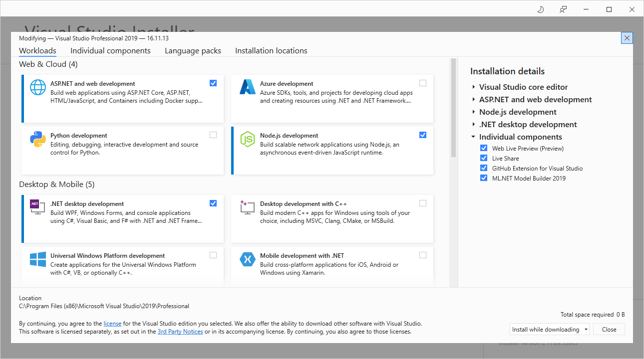The height and width of the screenshot is (359, 644).
Task: Click the Desktop development with C++ icon
Action: coord(248,207)
